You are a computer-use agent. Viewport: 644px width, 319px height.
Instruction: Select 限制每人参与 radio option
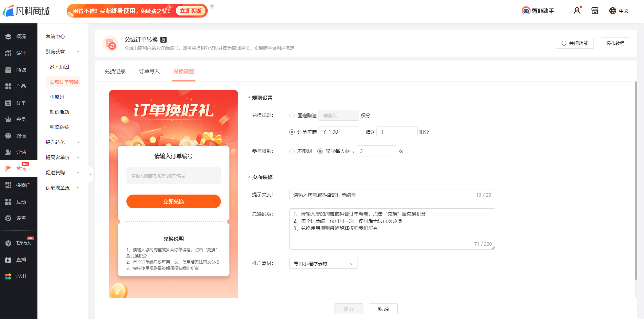pyautogui.click(x=320, y=151)
